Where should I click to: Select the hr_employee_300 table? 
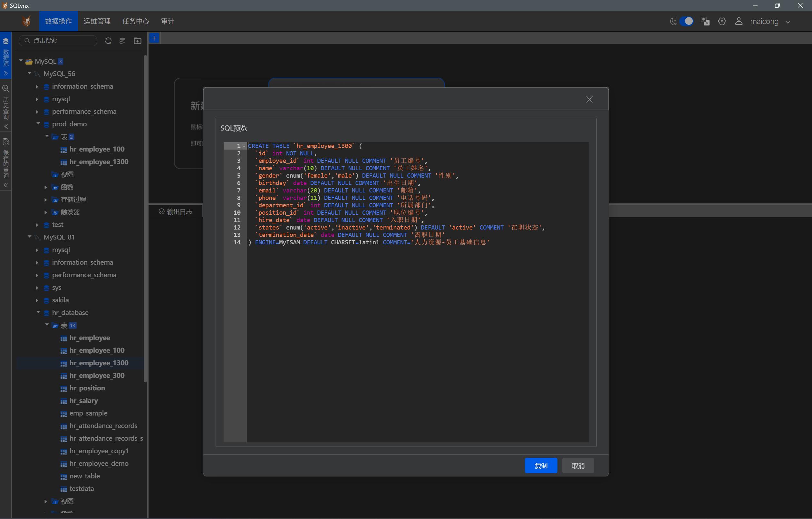tap(97, 376)
